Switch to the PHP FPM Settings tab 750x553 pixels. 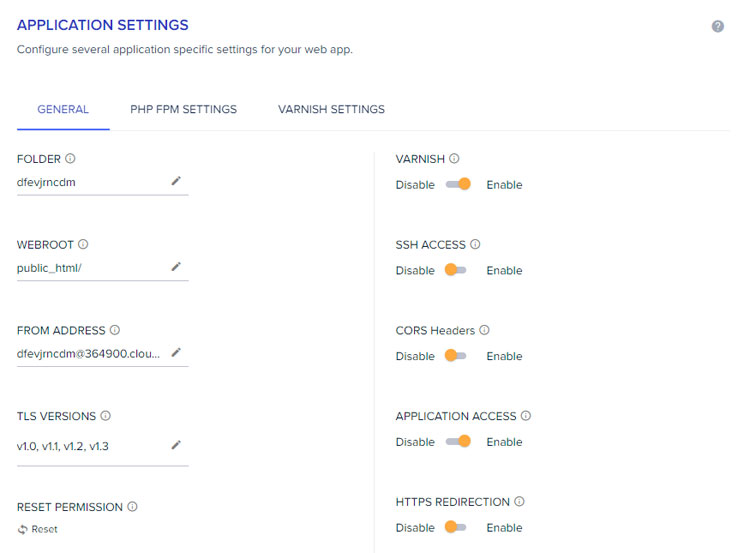(183, 110)
